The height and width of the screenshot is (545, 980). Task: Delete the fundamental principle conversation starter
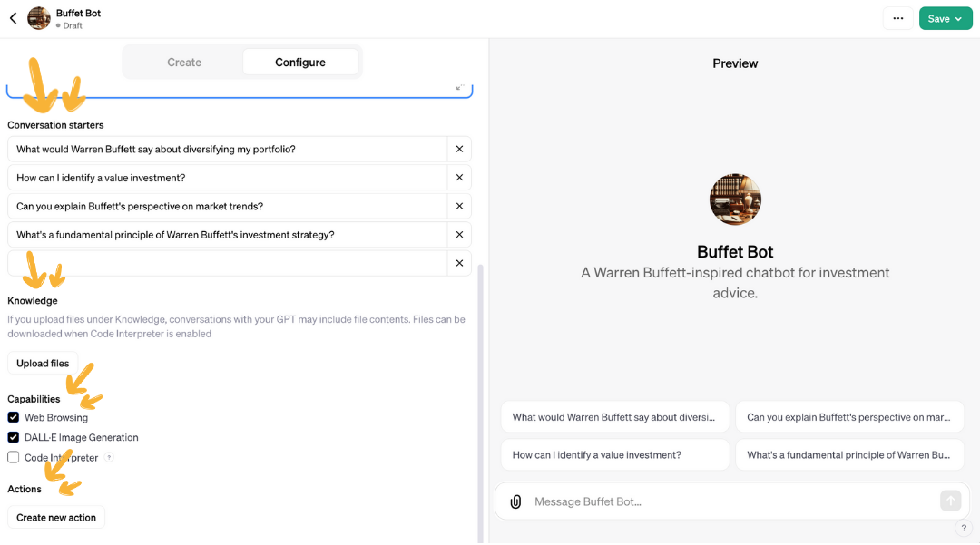pos(459,236)
